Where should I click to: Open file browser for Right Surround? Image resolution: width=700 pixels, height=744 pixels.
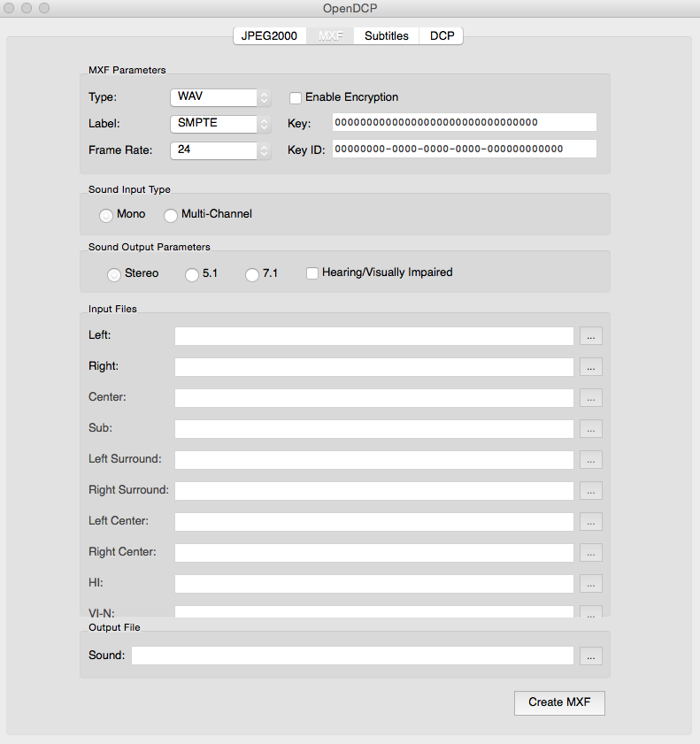point(591,491)
